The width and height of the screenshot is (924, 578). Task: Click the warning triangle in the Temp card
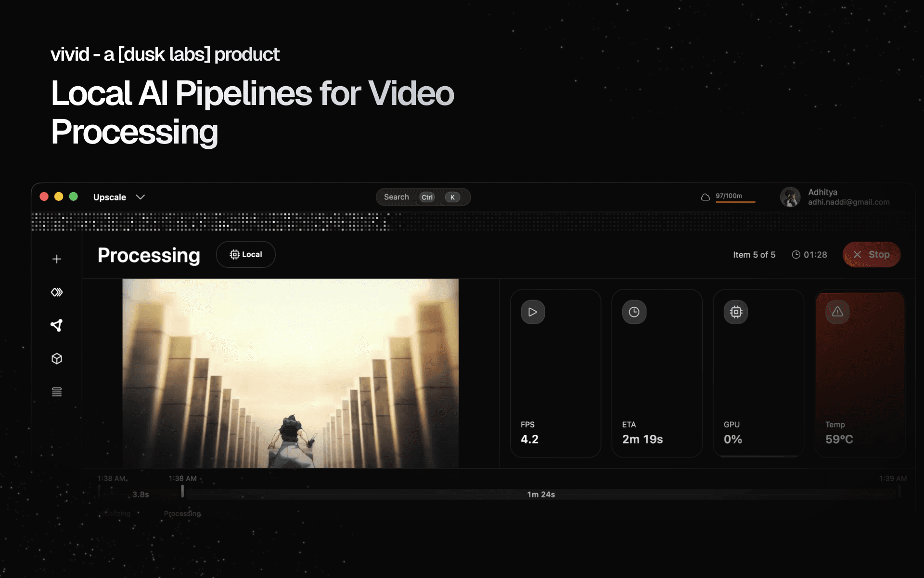pyautogui.click(x=837, y=312)
